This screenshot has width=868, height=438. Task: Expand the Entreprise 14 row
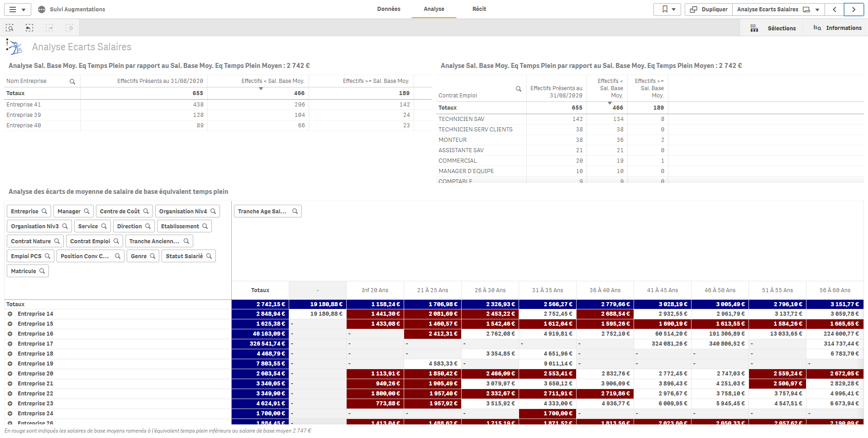coord(10,314)
